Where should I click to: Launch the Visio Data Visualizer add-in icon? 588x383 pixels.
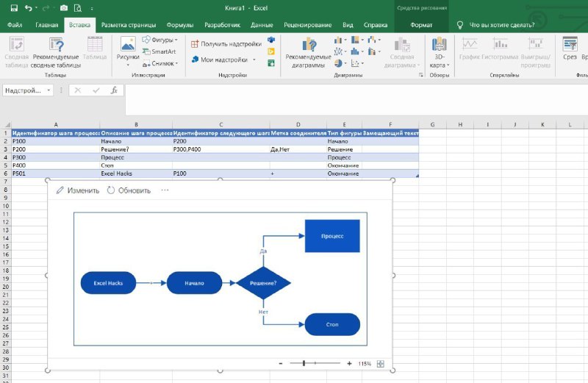click(x=271, y=40)
